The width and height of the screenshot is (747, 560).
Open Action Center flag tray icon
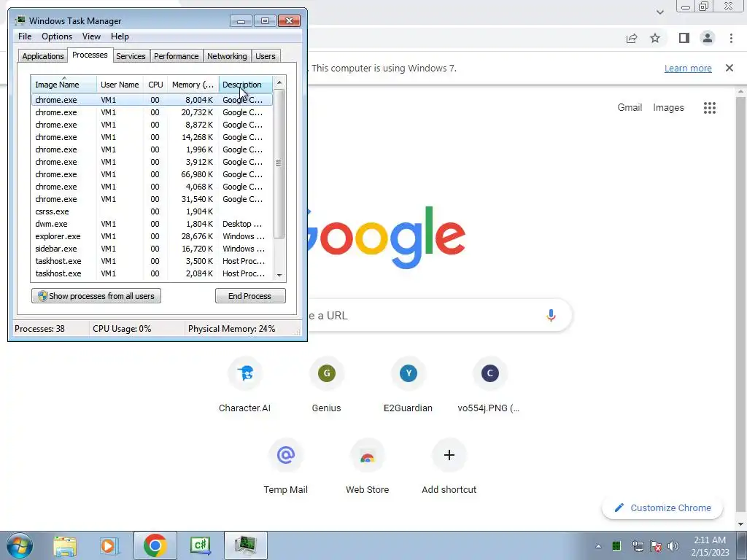656,546
